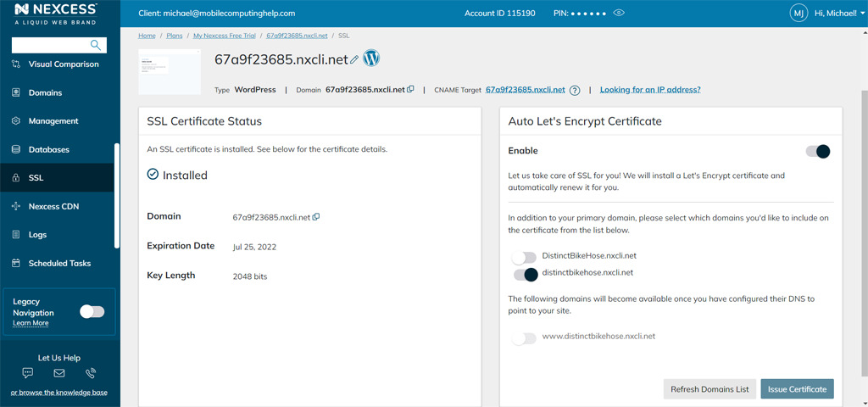Disable lowercase distinctbikehose.nxcli.net toggle
868x407 pixels.
point(526,275)
